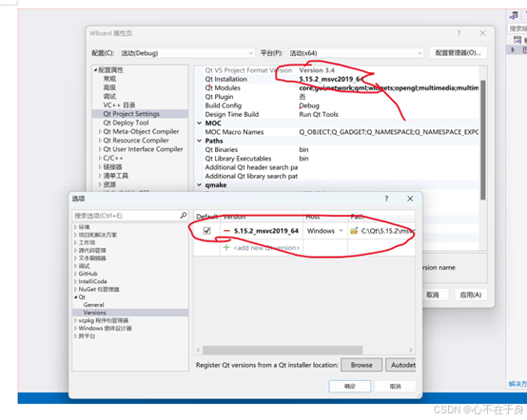
Task: Click the Qt Plugin property row
Action: click(337, 97)
